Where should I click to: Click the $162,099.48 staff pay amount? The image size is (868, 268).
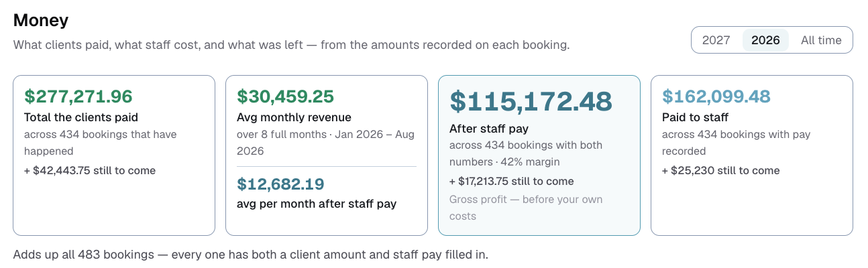pos(716,96)
